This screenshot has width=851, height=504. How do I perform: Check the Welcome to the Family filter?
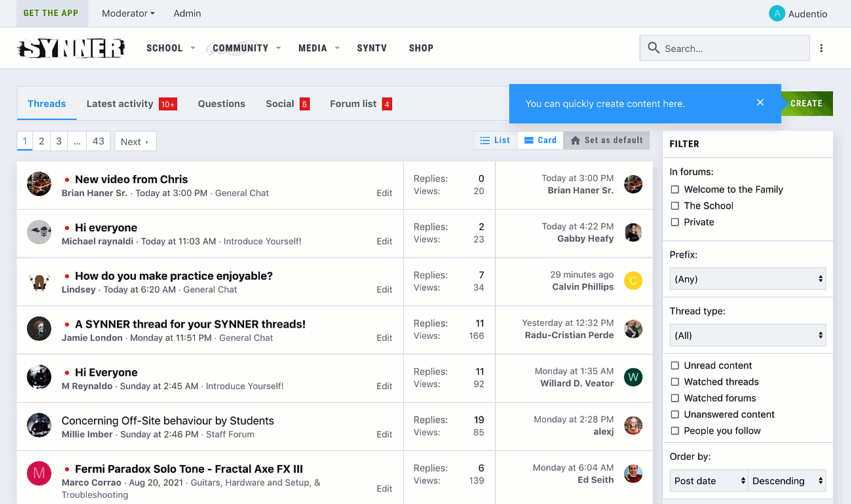click(x=675, y=189)
